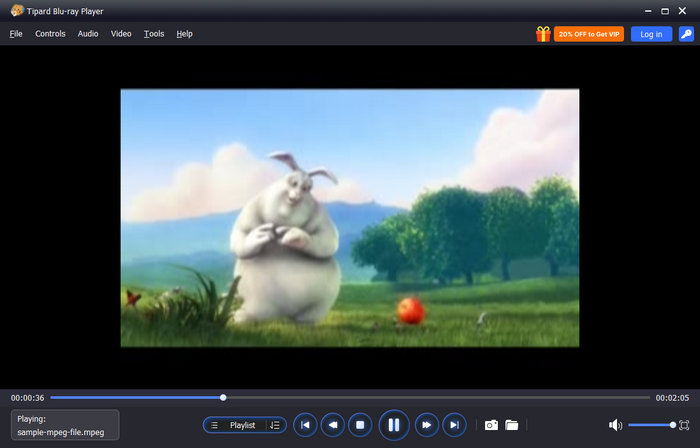This screenshot has width=700, height=448.
Task: Click the gift box promotion icon
Action: [x=543, y=34]
